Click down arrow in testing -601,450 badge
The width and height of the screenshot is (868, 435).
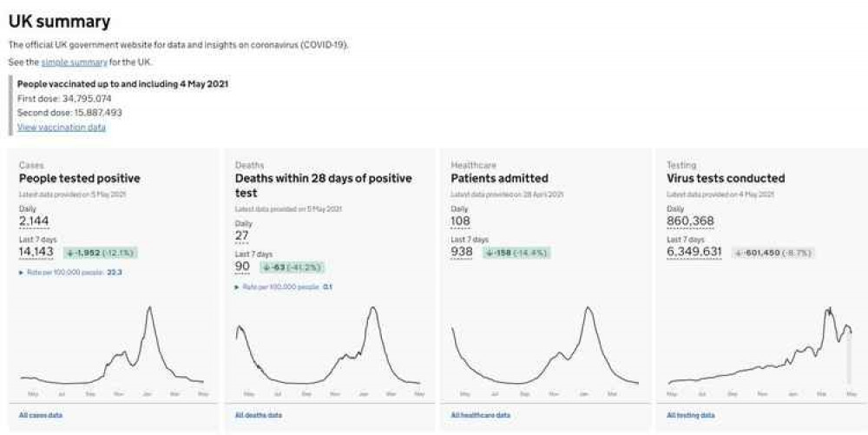pos(738,253)
